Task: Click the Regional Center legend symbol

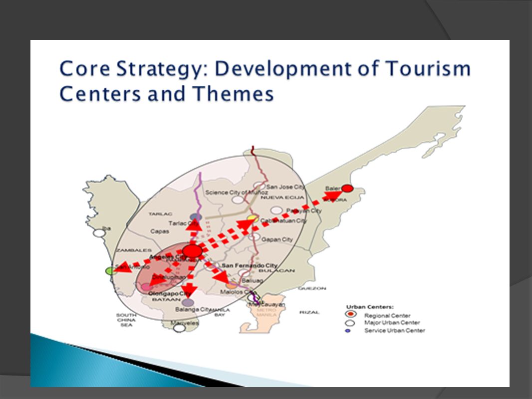Action: (x=350, y=314)
